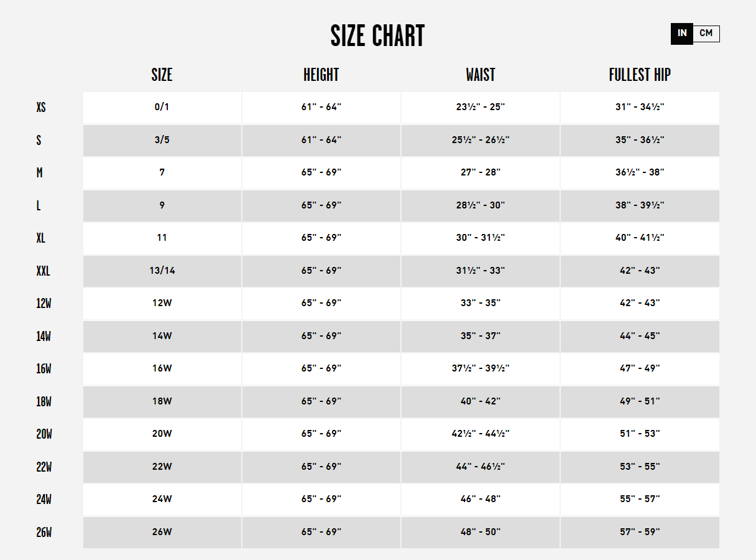Select the IN unit toggle

(682, 34)
